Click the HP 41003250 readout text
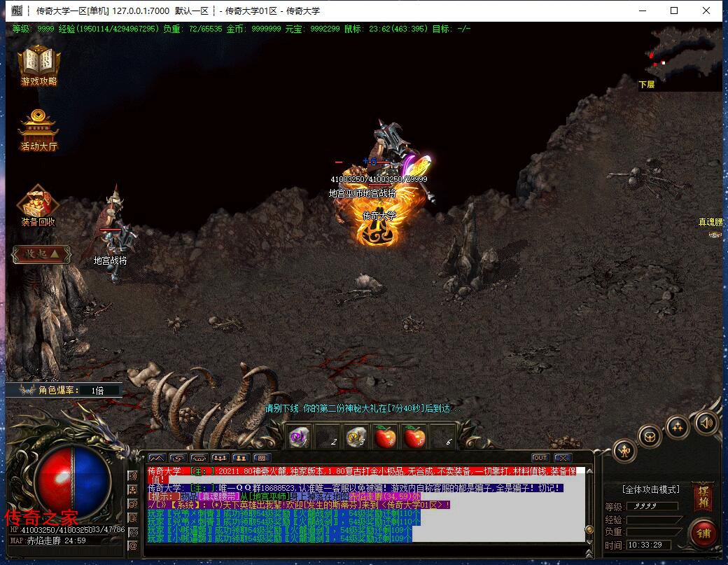The width and height of the screenshot is (728, 565). [x=67, y=530]
